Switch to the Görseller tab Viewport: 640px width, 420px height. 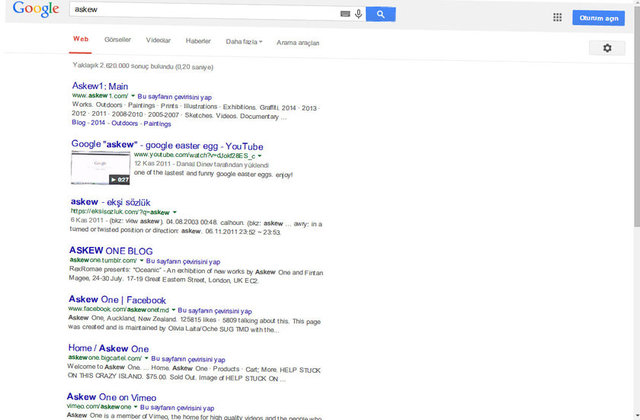coord(118,40)
